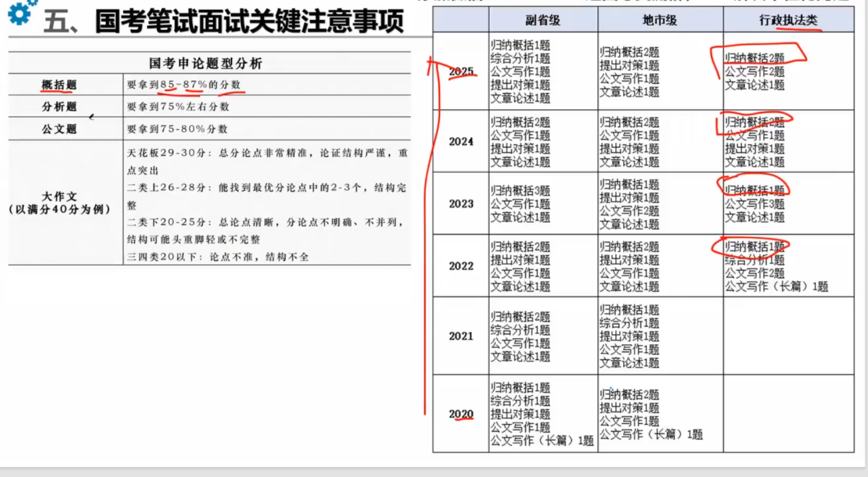Select the 2025 year row cell
Viewport: 868px width, 477px height.
tap(461, 72)
